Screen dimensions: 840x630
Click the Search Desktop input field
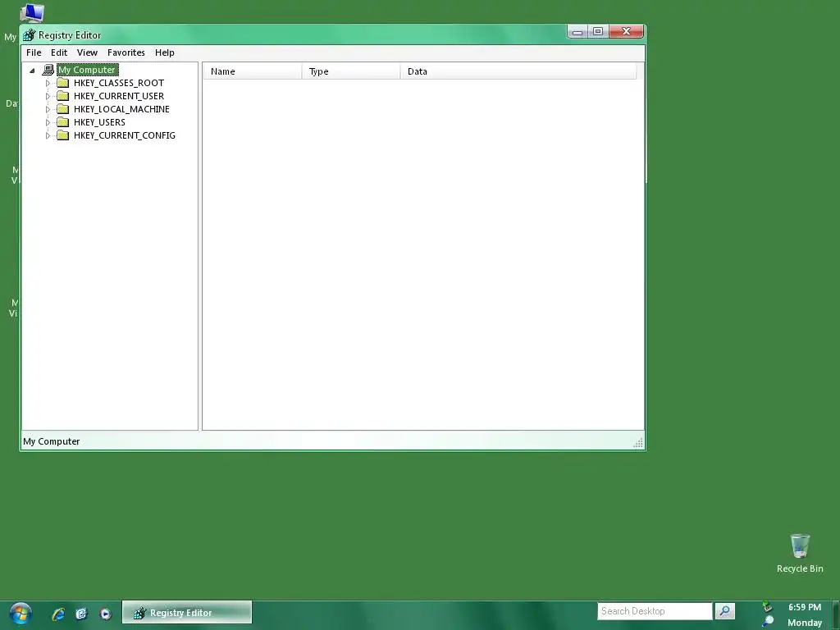pyautogui.click(x=655, y=611)
